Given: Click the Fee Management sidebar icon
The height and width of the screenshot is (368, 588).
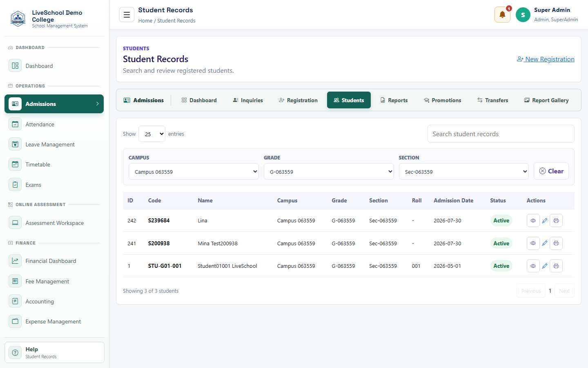Looking at the screenshot, I should click(x=15, y=281).
